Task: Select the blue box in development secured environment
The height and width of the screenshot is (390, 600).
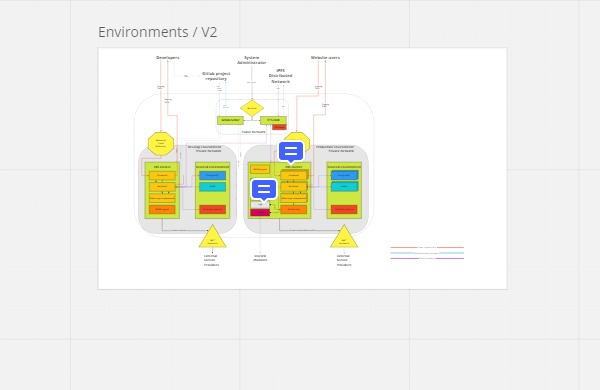Action: click(x=212, y=175)
